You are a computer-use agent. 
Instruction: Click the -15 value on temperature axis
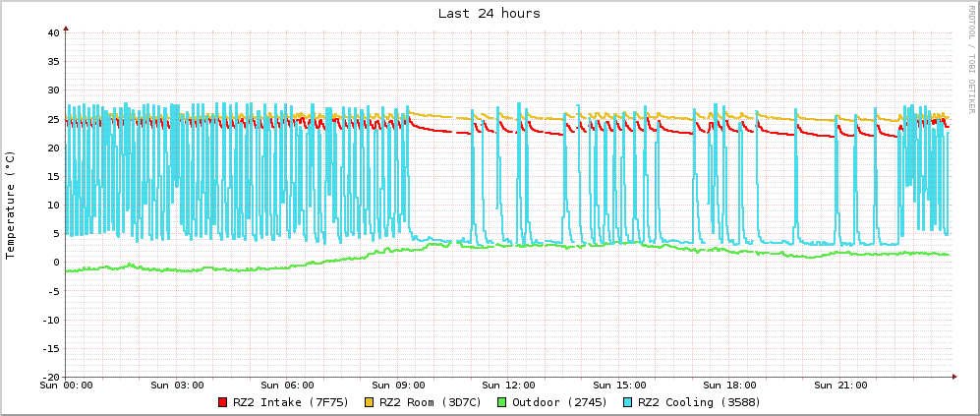point(50,348)
